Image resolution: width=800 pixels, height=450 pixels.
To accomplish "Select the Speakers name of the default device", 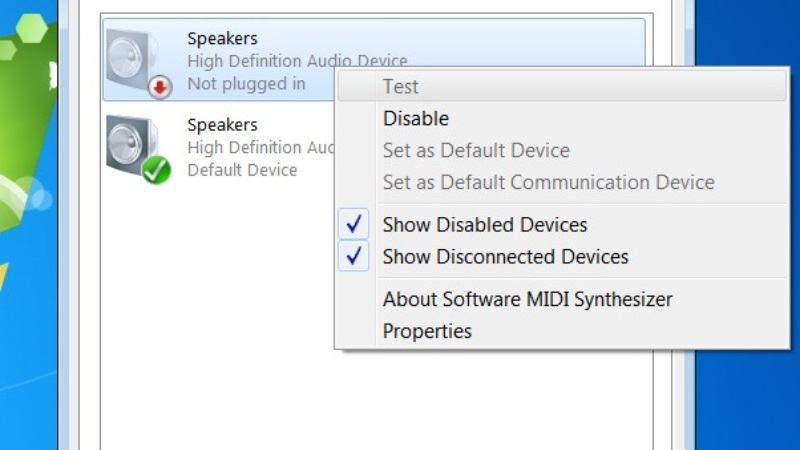I will coord(222,125).
